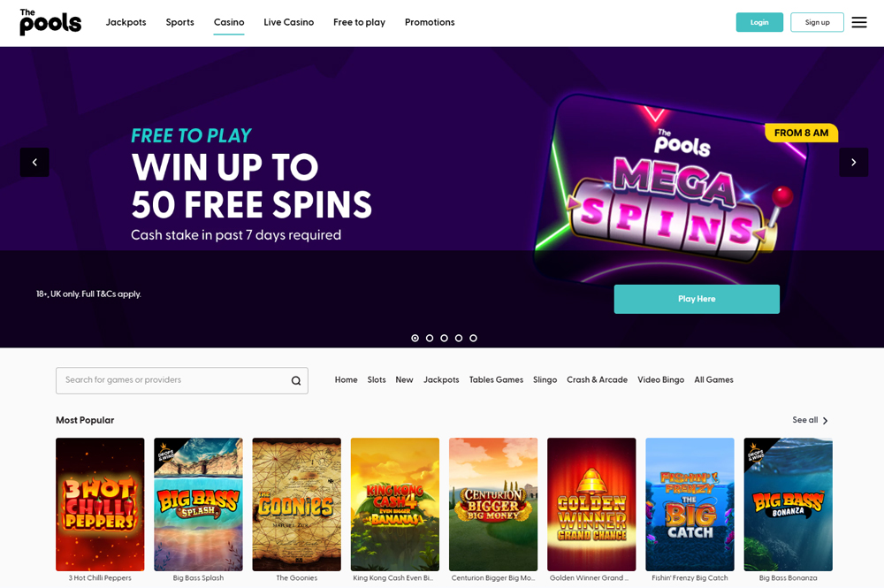Select the fifth carousel dot

click(x=474, y=339)
